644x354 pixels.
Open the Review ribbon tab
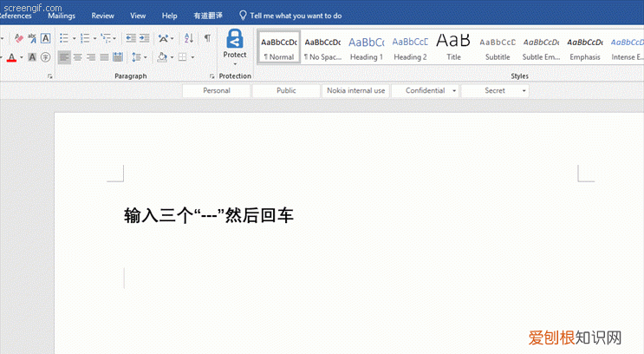(102, 16)
